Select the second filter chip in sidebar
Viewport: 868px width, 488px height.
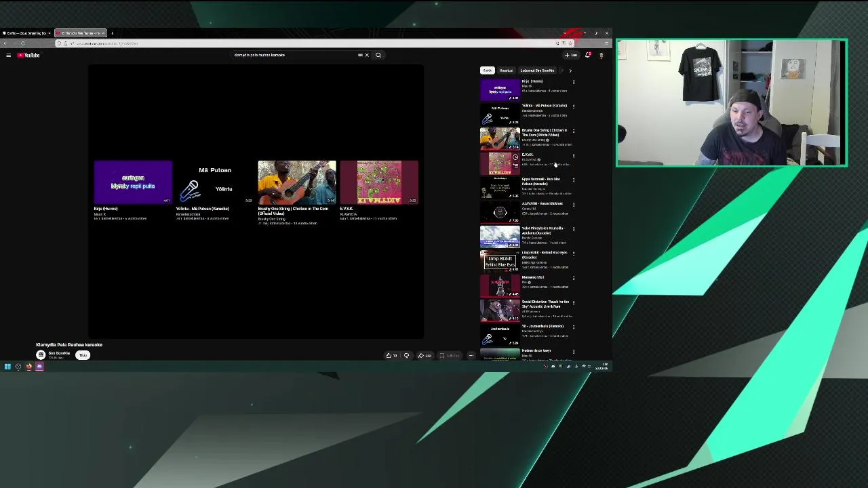[506, 70]
